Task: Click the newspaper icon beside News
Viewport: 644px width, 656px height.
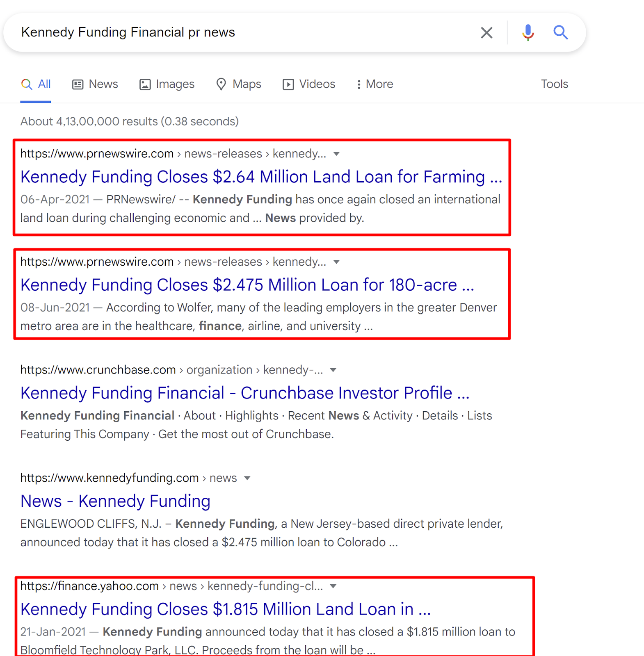Action: tap(78, 84)
